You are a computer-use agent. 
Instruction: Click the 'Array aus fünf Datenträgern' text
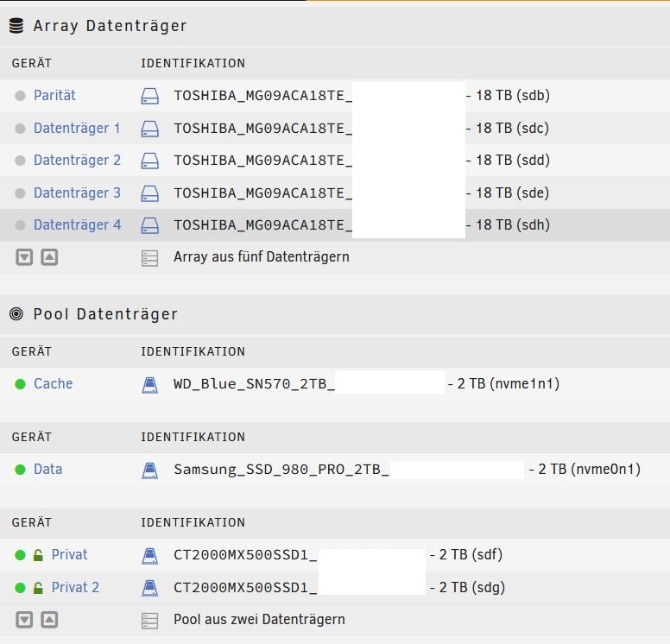point(262,257)
